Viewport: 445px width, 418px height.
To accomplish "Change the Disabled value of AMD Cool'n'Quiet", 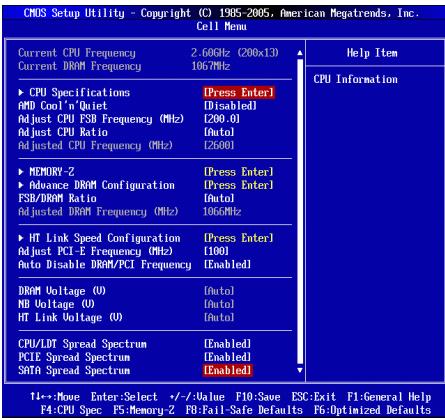I will [x=230, y=106].
